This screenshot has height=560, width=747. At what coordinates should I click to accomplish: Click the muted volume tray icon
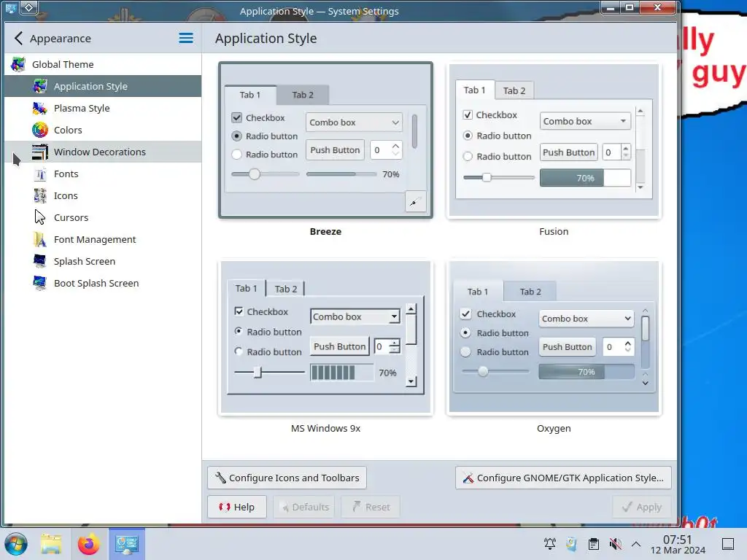[616, 544]
